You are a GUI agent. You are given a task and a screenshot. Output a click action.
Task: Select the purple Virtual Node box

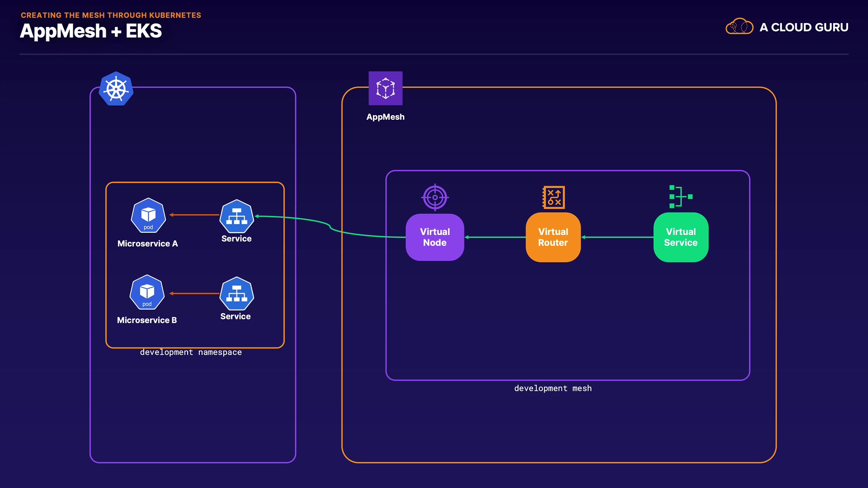[x=435, y=237]
